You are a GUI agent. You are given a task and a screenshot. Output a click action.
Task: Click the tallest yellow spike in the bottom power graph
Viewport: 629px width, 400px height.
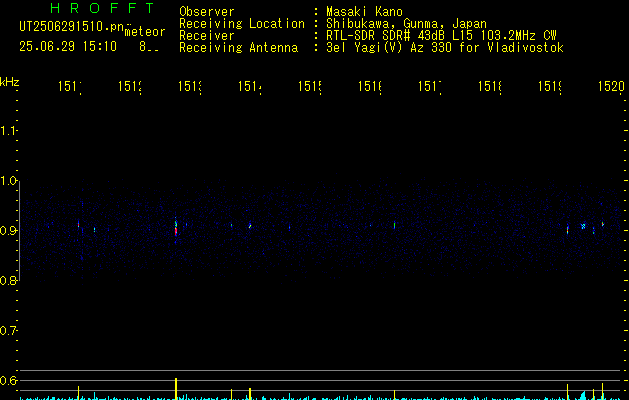pyautogui.click(x=176, y=388)
